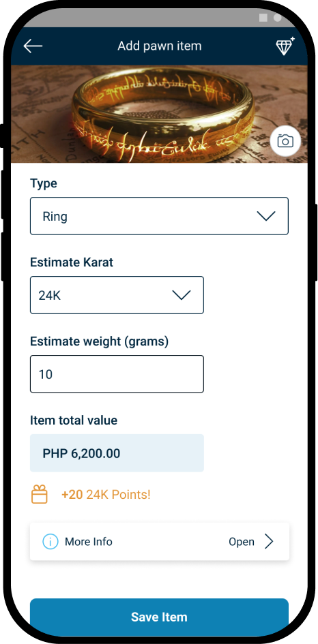318x644 pixels.
Task: Tap the gold ring photo
Action: click(159, 114)
